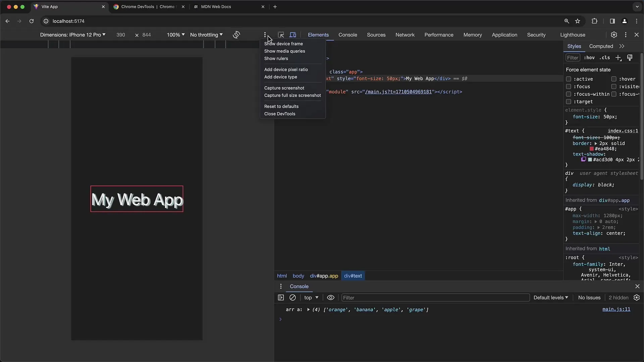Toggle the :active force element state
This screenshot has width=644, height=362.
coord(569,79)
